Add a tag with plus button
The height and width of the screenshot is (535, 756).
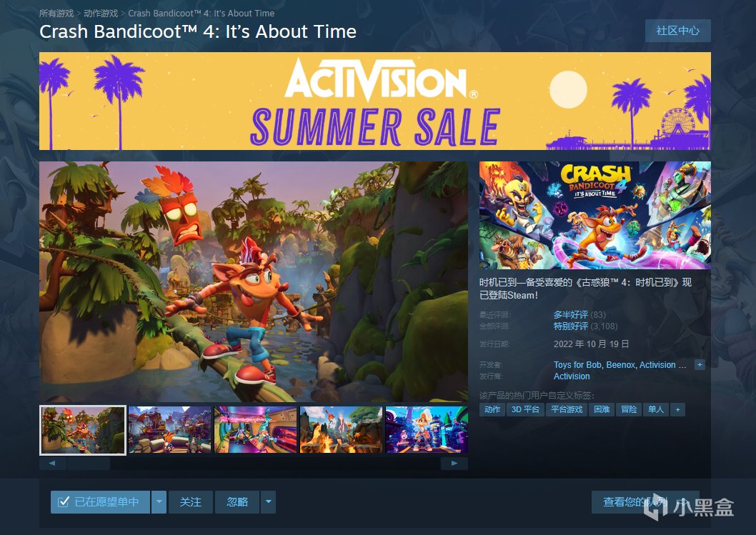[677, 410]
